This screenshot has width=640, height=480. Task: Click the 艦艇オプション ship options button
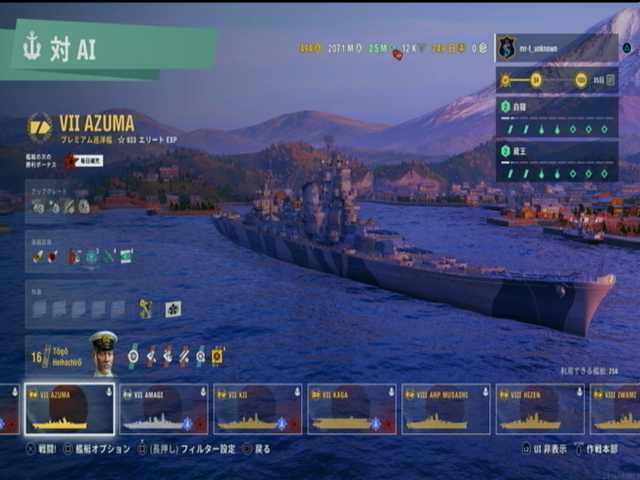pos(97,449)
